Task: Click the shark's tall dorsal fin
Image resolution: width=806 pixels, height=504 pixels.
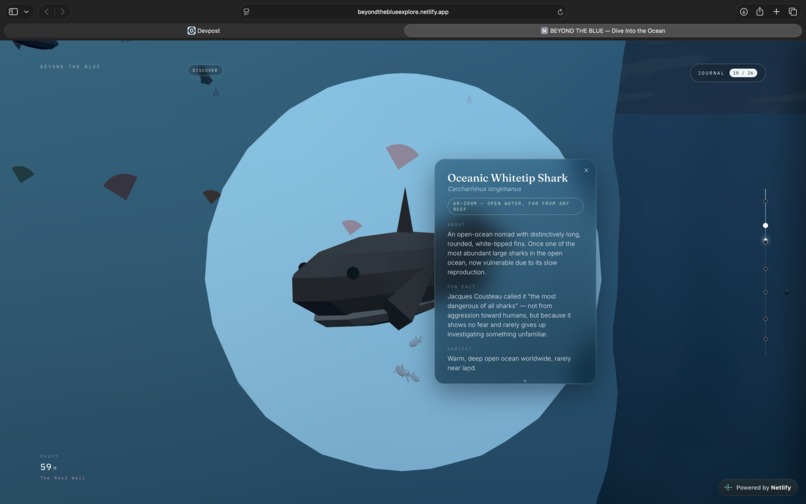Action: pyautogui.click(x=405, y=211)
